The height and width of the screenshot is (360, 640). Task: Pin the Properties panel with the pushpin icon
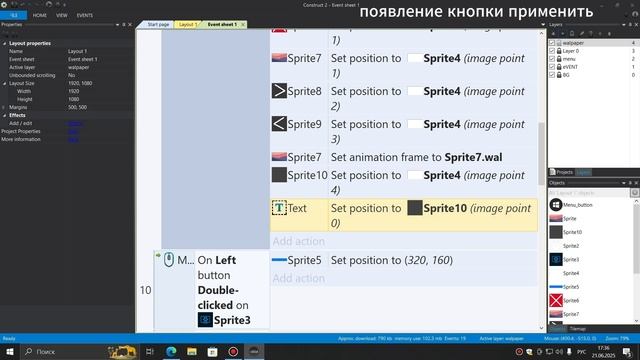coord(124,24)
